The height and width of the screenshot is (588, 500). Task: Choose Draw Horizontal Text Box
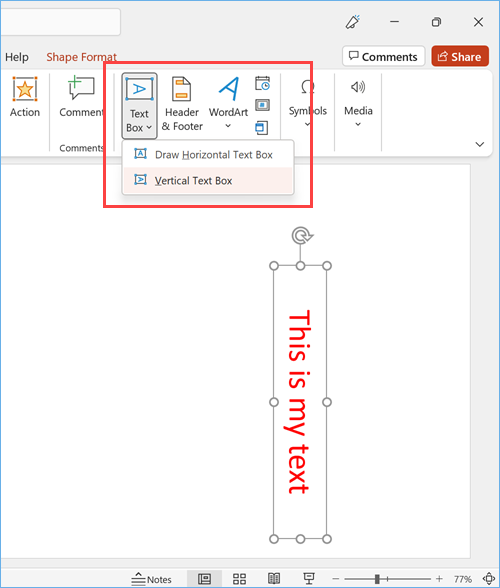pos(208,154)
